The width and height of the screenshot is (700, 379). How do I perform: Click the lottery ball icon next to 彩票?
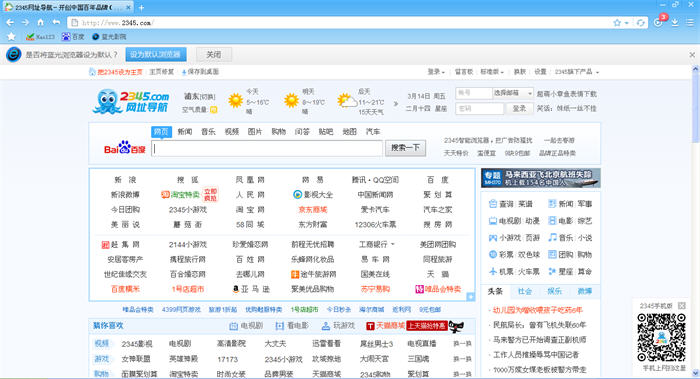(492, 254)
